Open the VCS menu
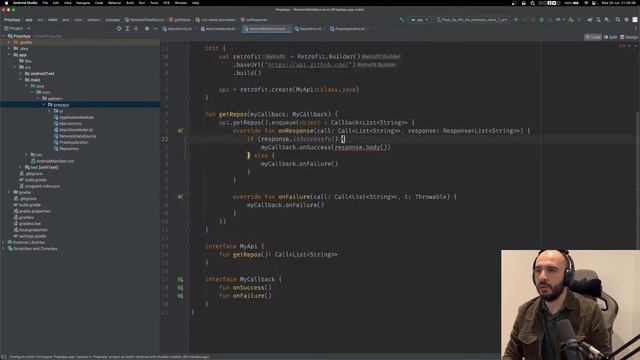The image size is (640, 360). 167,3
